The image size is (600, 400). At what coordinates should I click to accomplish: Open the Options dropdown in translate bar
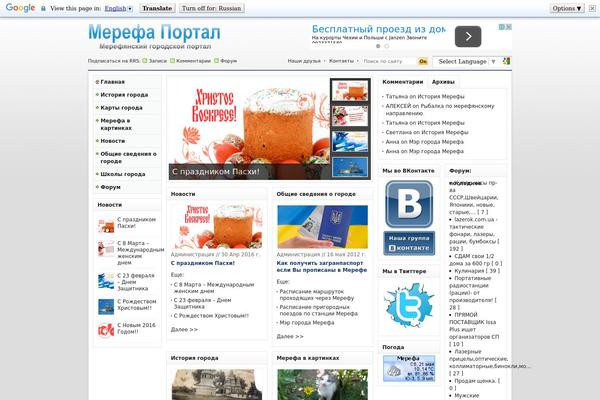(x=567, y=8)
